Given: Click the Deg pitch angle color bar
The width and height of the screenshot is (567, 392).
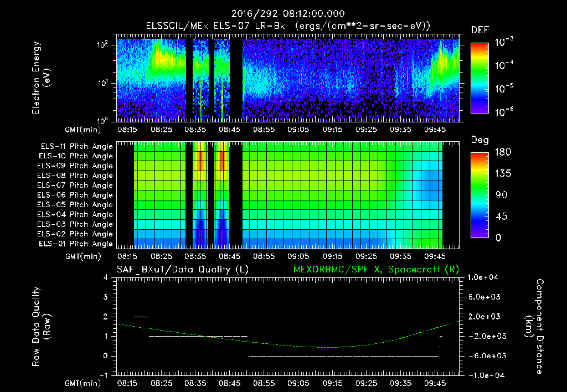Looking at the screenshot, I should click(x=480, y=195).
